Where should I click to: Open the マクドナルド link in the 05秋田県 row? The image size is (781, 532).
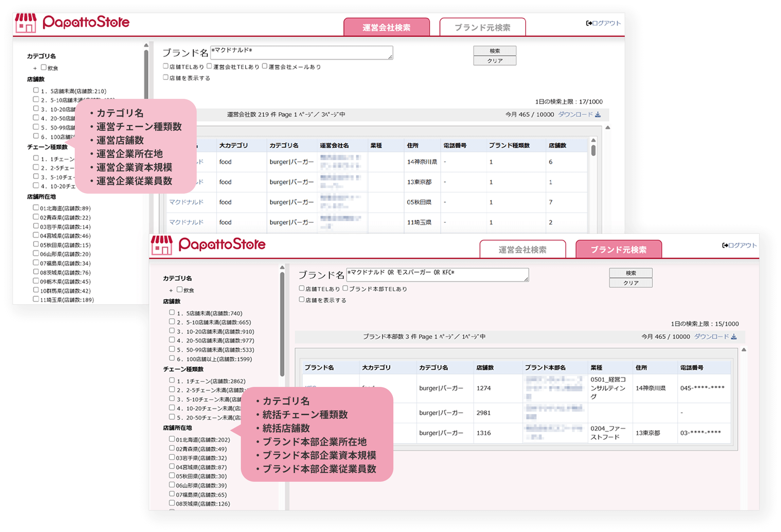pos(186,202)
